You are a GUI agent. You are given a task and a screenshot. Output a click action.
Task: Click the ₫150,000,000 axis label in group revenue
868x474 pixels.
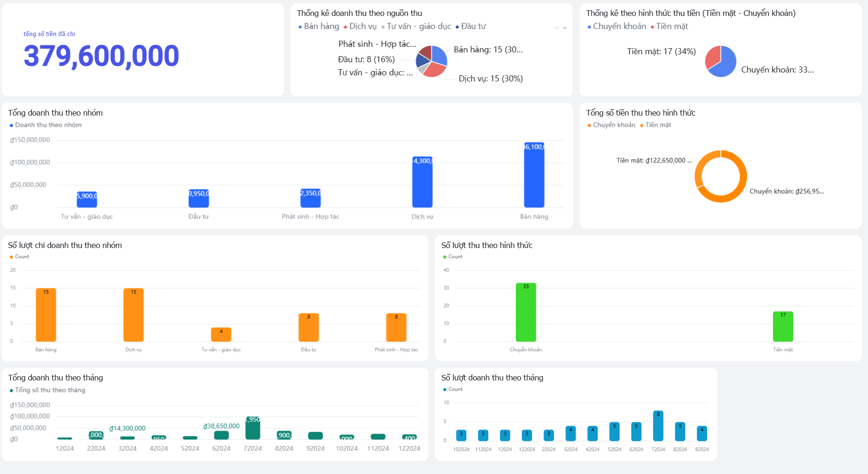(x=30, y=140)
